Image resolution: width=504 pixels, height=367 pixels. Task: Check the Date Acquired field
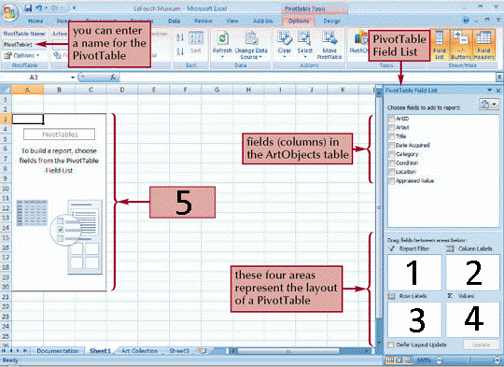392,145
